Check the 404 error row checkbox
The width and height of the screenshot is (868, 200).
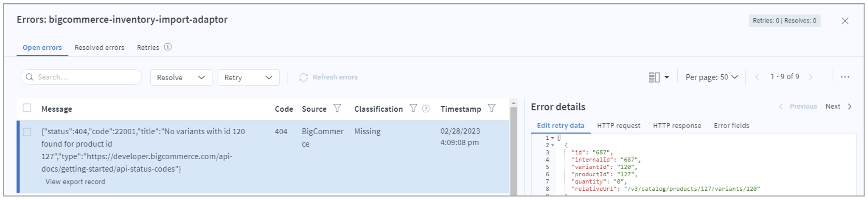pos(27,132)
